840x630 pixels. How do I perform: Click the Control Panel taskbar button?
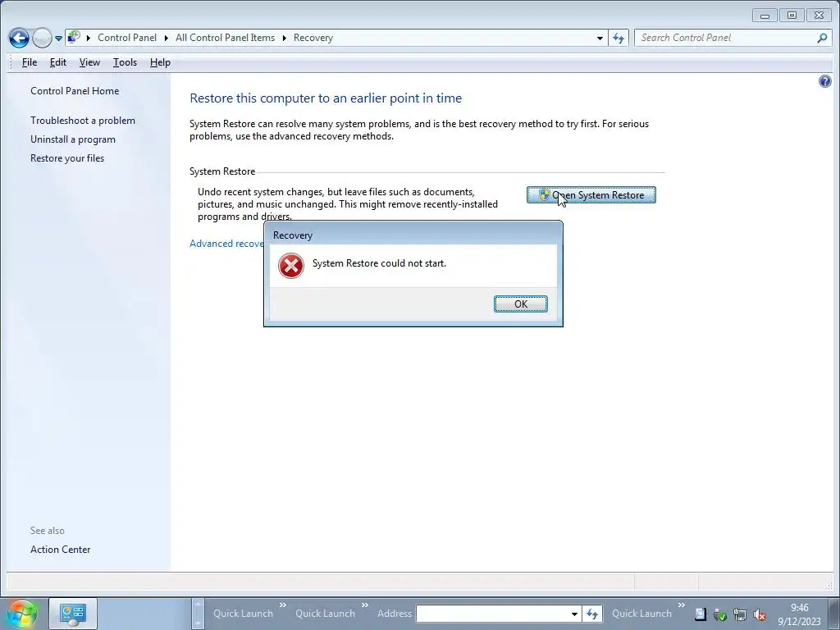(73, 614)
